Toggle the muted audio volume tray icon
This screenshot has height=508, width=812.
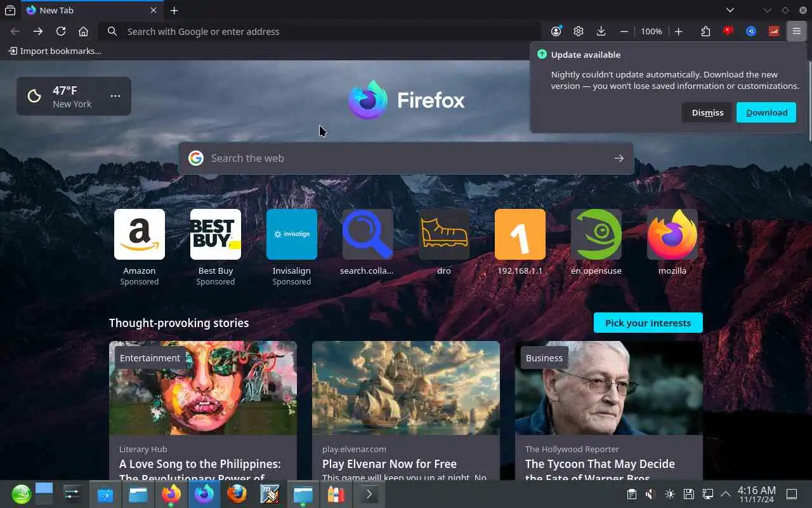650,494
